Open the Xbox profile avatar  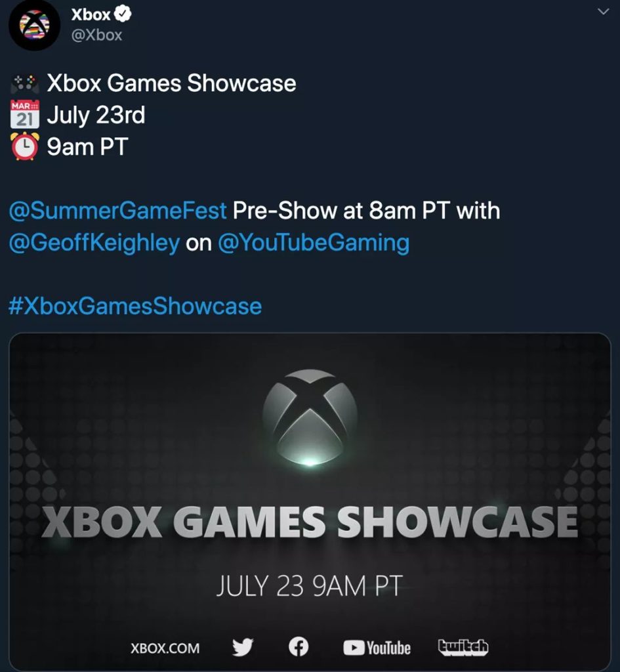point(34,26)
